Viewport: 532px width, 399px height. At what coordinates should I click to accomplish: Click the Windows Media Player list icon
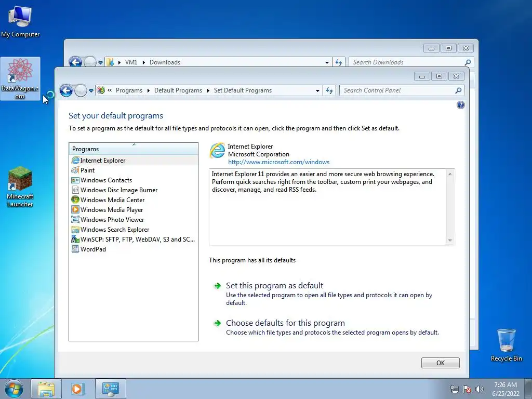75,209
